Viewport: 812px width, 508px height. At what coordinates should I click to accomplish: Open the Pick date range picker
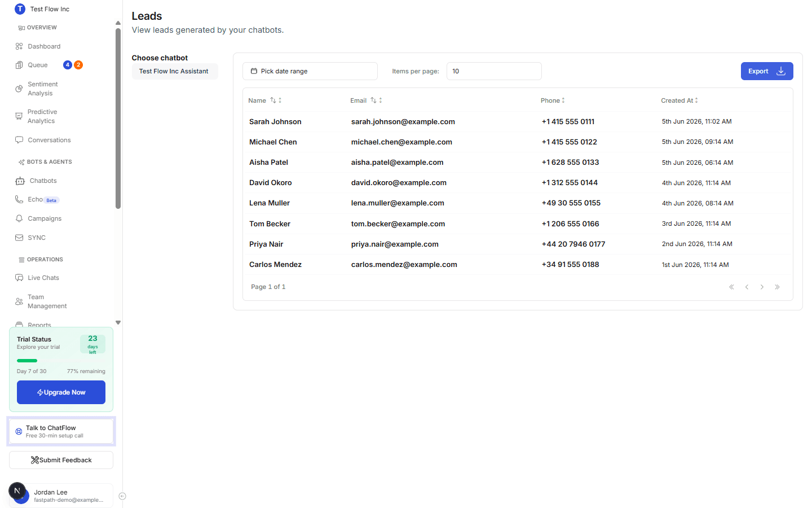(x=310, y=71)
